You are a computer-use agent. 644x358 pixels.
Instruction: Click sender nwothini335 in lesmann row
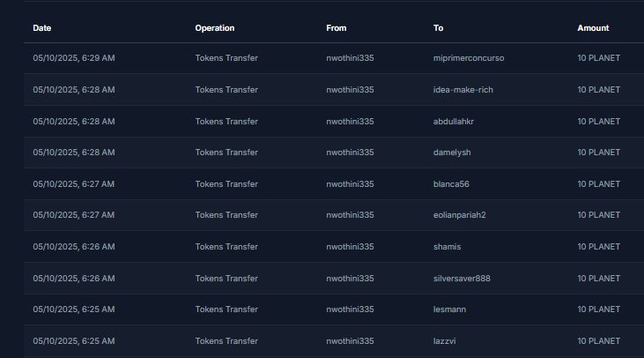coord(350,310)
